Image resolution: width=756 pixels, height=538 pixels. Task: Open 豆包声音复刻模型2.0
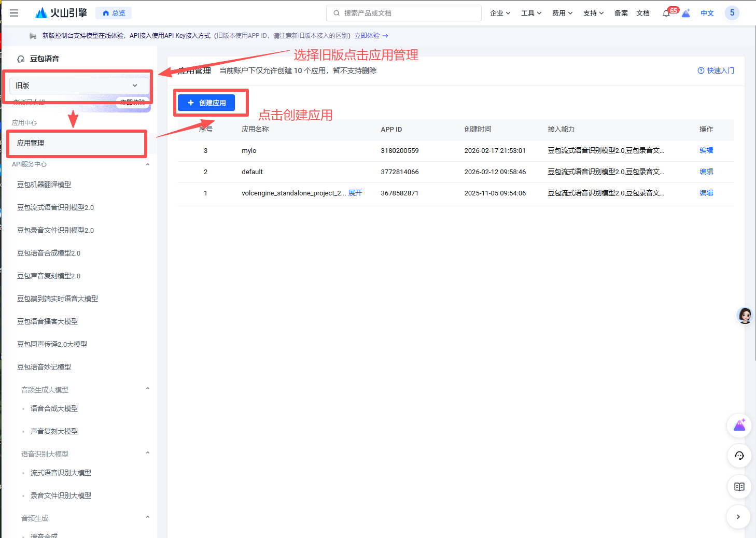click(x=49, y=276)
